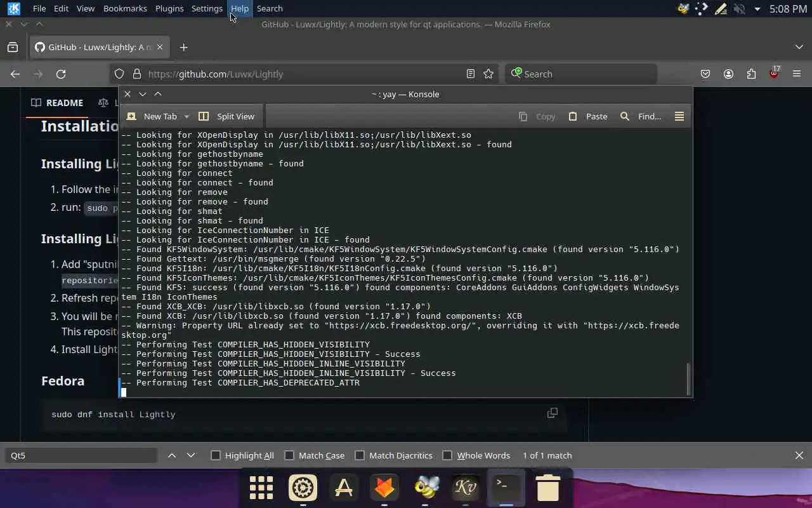Click the Konsole vertical scrollbar handle
Viewport: 812px width, 508px height.
pos(688,378)
